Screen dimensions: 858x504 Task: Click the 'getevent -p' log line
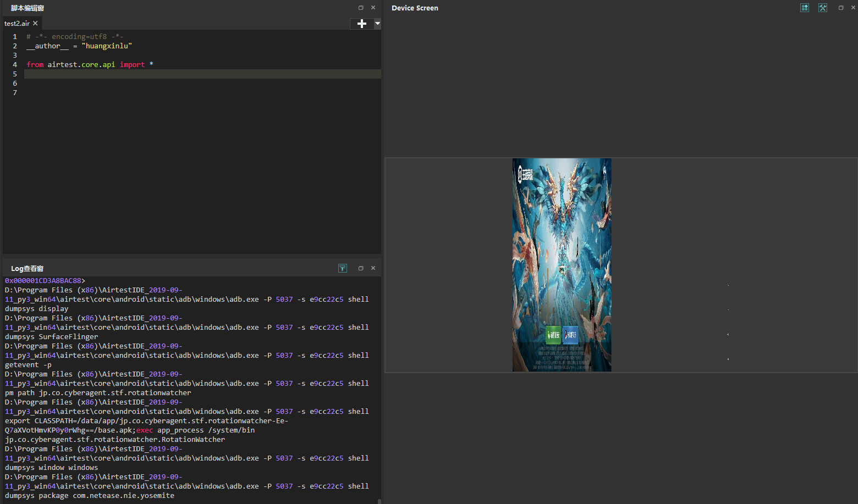[28, 365]
